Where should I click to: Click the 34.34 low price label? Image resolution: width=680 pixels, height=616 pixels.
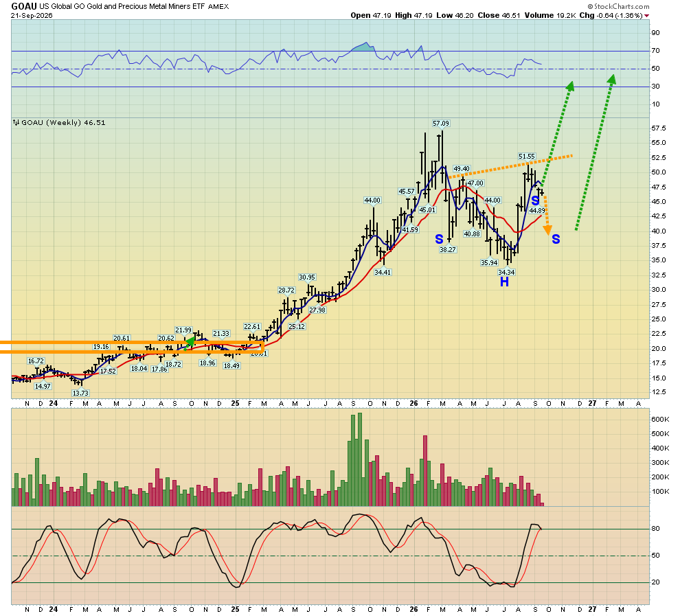506,272
